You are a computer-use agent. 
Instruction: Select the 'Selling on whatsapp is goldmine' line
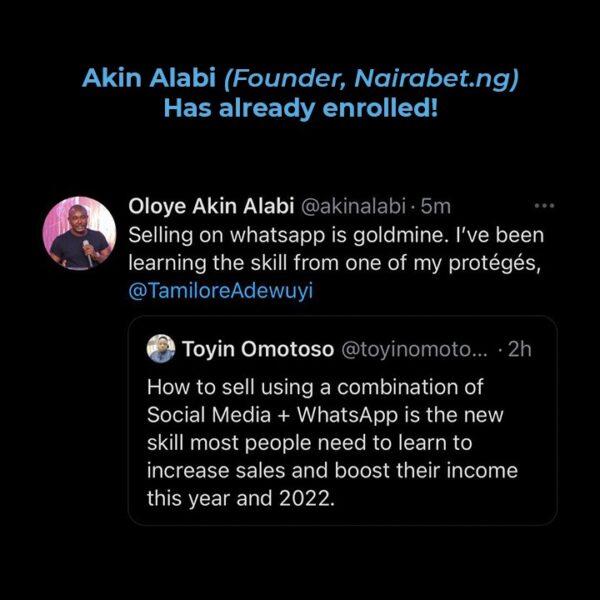tap(336, 235)
